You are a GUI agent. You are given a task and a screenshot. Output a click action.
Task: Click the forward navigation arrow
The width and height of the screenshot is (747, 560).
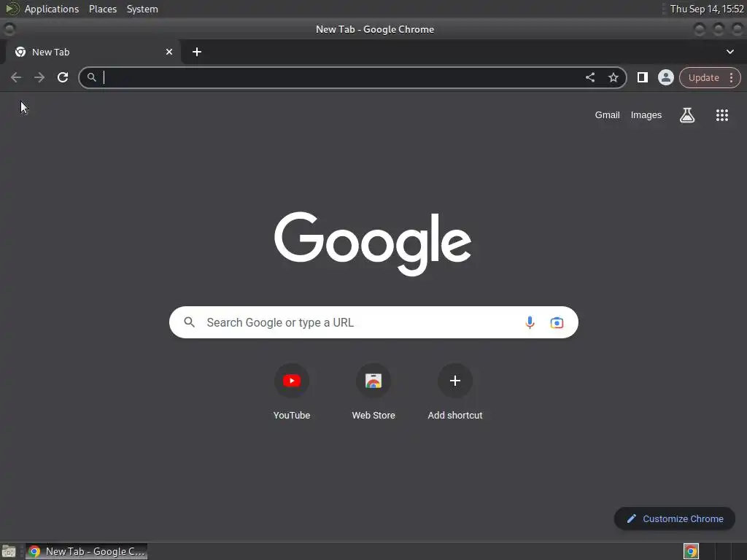39,77
